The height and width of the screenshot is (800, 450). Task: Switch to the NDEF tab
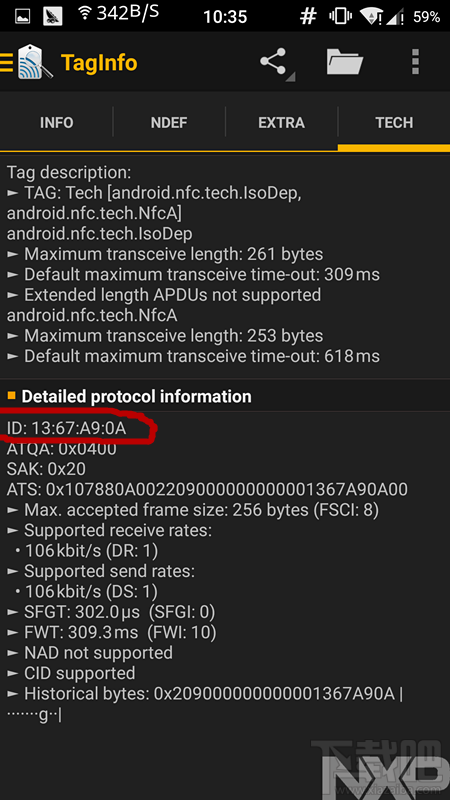coord(169,123)
